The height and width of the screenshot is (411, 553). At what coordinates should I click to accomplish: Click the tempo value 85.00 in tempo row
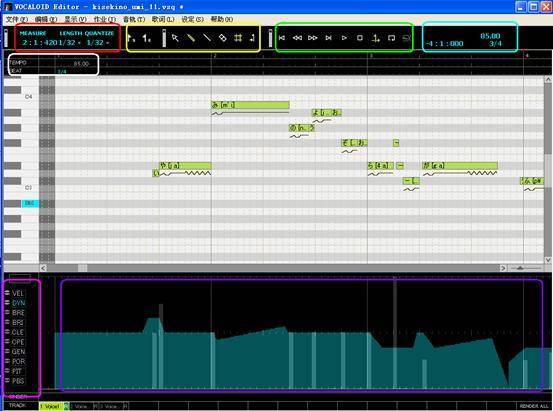point(81,64)
